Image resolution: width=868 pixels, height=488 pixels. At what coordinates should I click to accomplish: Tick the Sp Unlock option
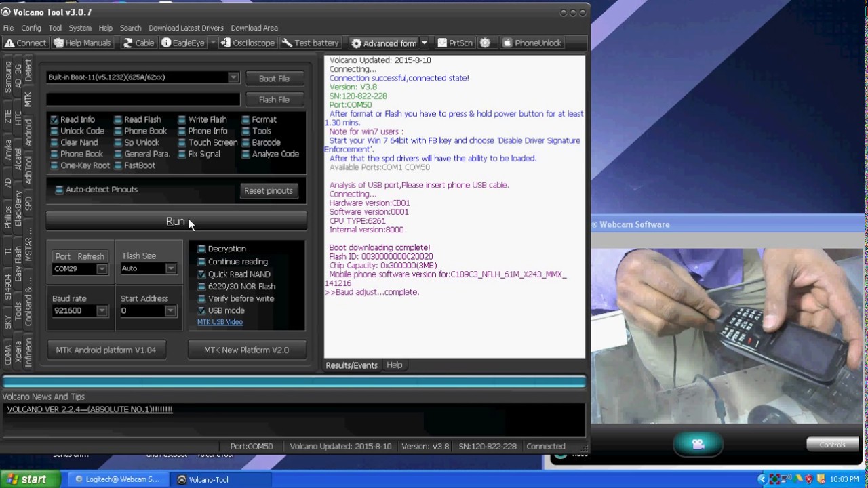pyautogui.click(x=118, y=142)
